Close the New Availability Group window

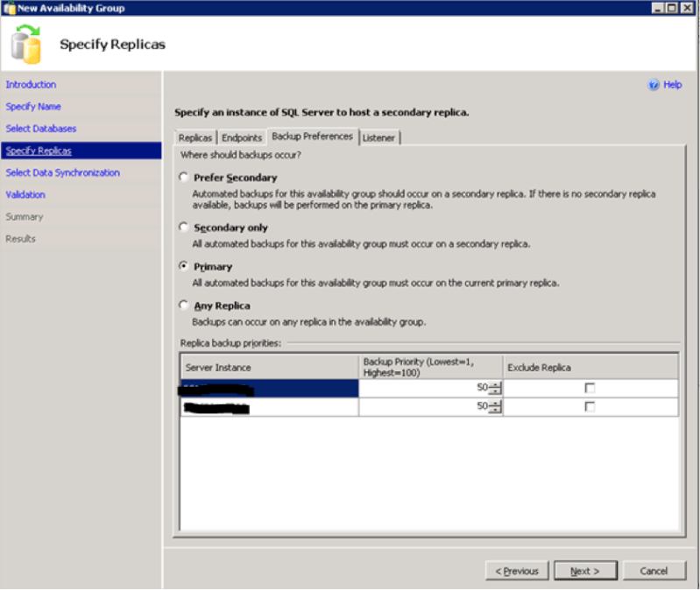[687, 8]
